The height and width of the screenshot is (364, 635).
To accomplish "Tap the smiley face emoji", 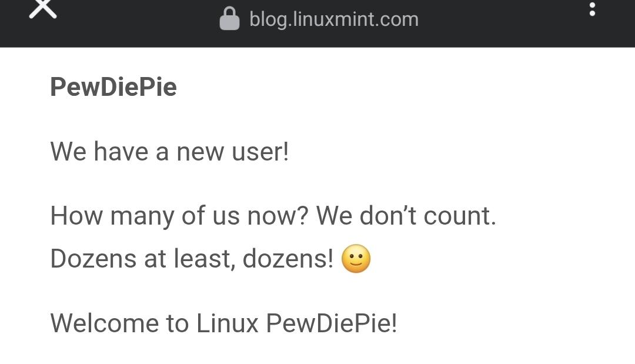I will [x=356, y=259].
